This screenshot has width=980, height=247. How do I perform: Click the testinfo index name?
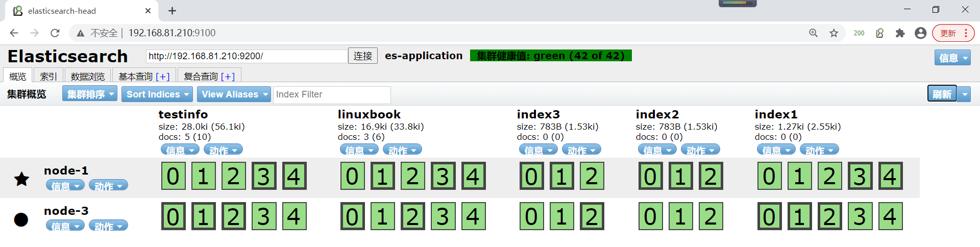(183, 114)
